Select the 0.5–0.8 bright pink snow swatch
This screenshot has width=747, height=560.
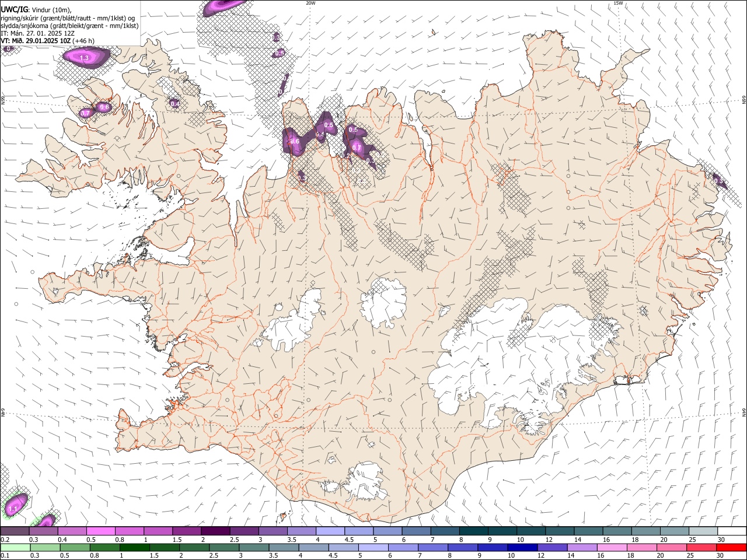[x=101, y=531]
